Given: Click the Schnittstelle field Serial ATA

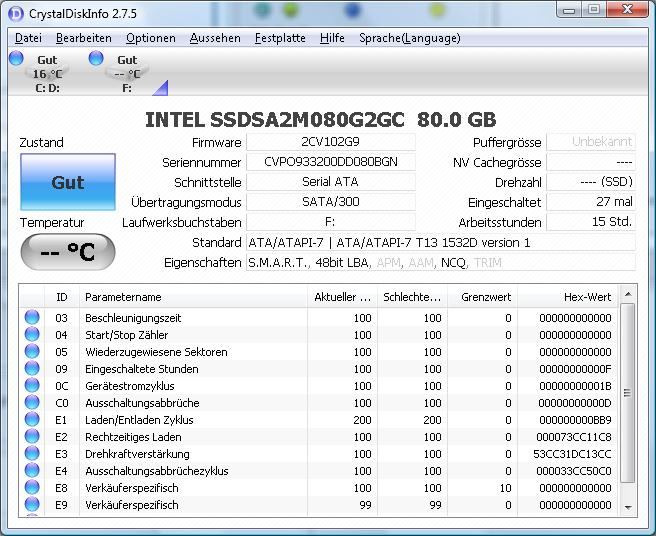Looking at the screenshot, I should pos(331,182).
